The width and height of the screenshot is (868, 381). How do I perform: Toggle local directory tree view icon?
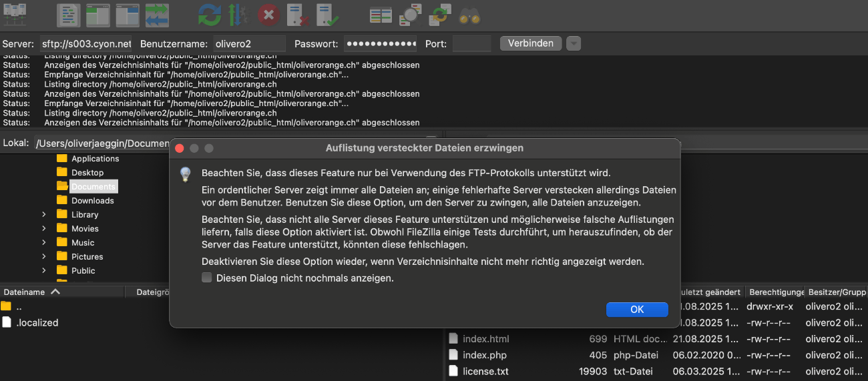point(98,15)
